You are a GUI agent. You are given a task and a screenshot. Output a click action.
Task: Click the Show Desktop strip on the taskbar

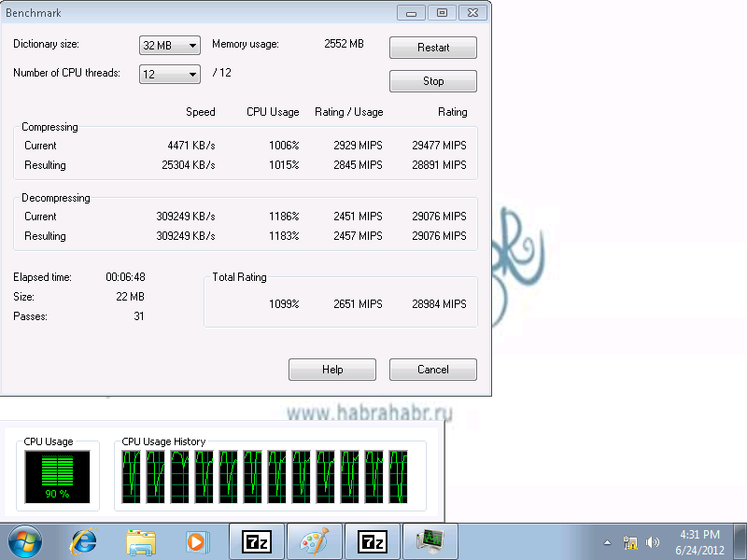[740, 542]
